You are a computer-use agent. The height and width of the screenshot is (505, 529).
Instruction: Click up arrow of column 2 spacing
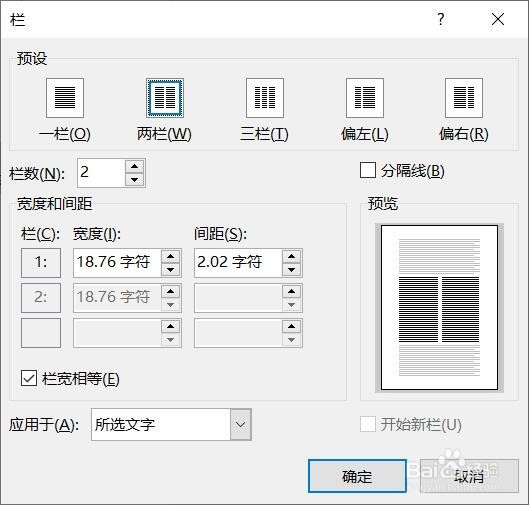292,291
